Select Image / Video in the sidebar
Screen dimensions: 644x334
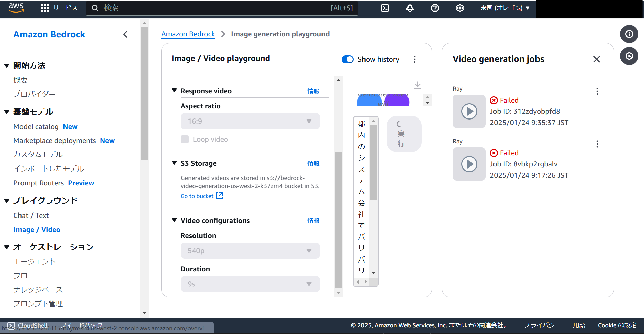pos(37,230)
